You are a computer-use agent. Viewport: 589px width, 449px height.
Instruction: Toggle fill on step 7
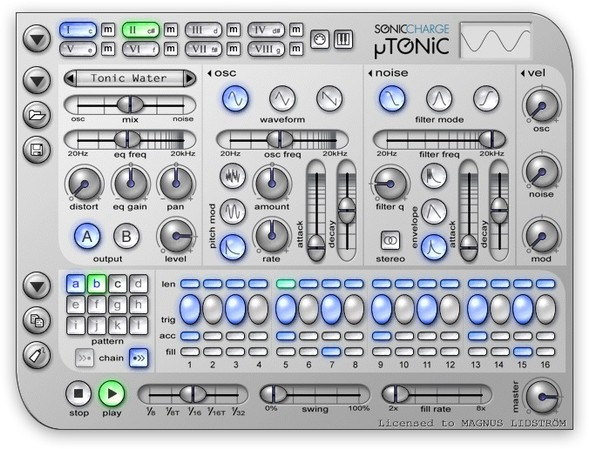tap(331, 352)
